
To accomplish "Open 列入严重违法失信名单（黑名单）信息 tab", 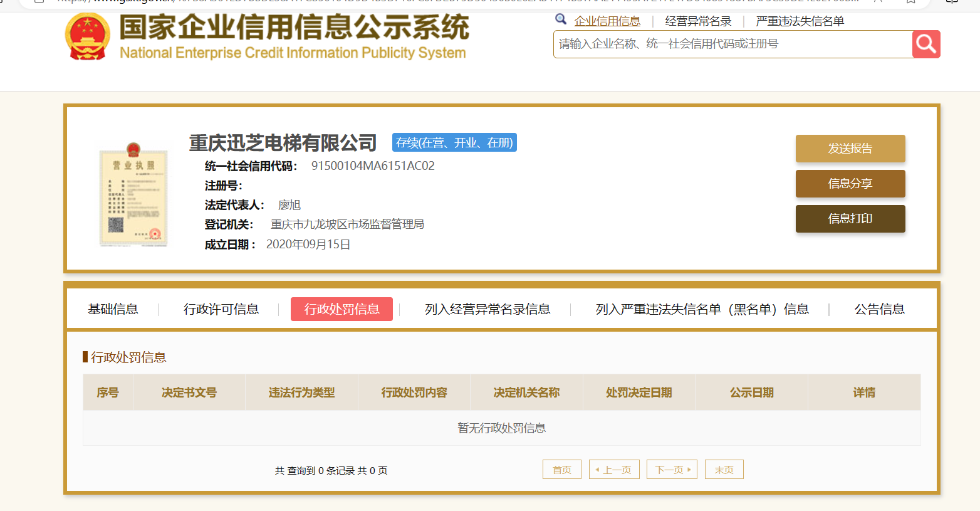I will [x=702, y=309].
